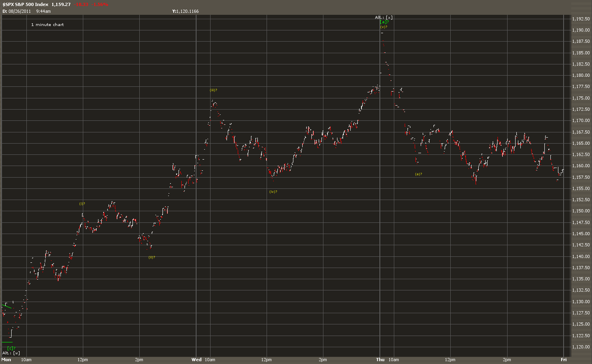Click the 2pm label just before Fri

coord(507,360)
